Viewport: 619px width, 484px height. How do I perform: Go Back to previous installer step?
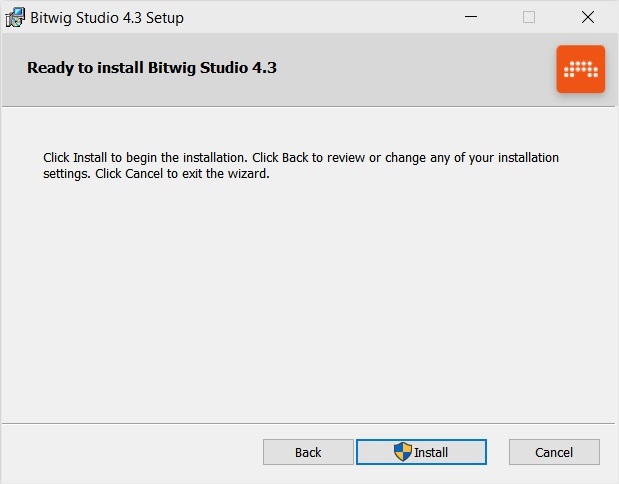point(308,452)
